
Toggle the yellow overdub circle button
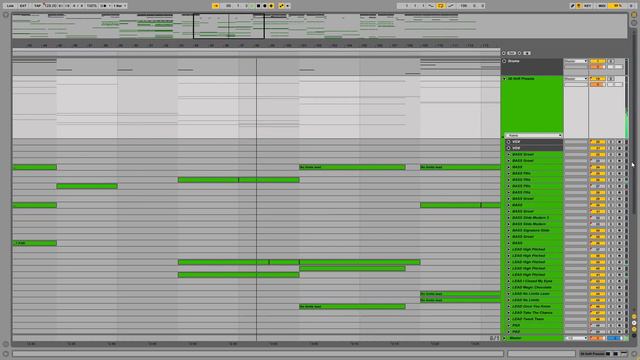(271, 6)
